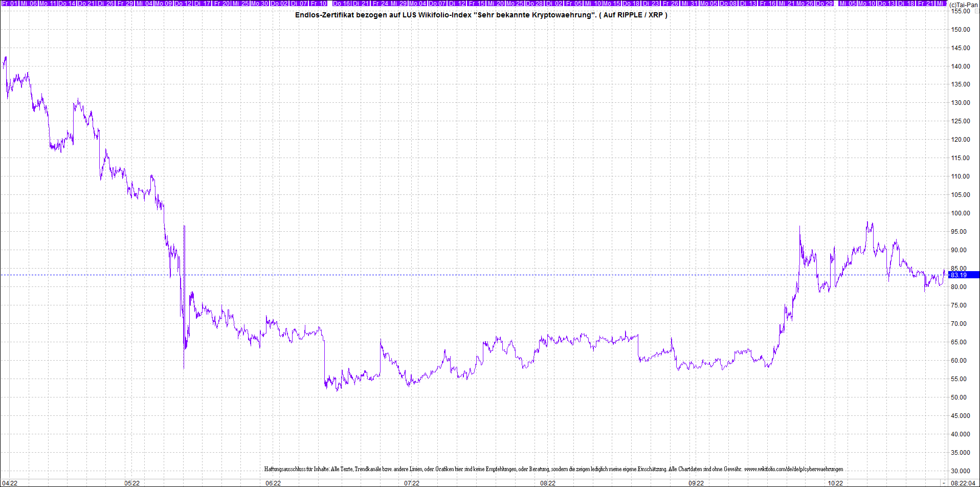This screenshot has width=980, height=487.
Task: Click the date header Mi 29
Action: coord(399,3)
